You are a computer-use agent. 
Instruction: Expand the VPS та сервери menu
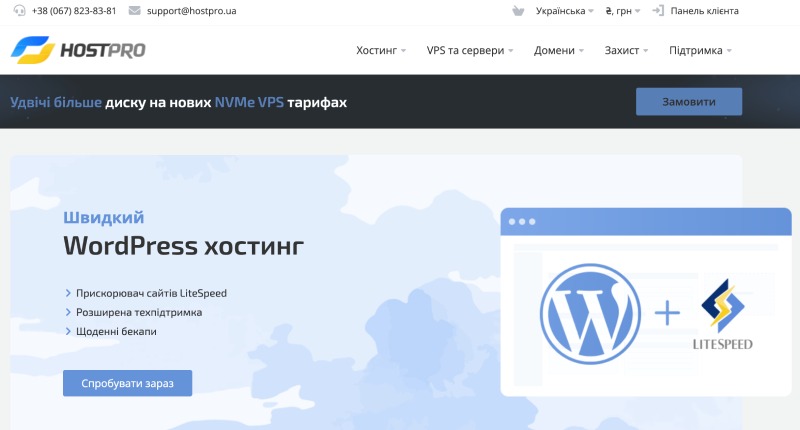[470, 50]
